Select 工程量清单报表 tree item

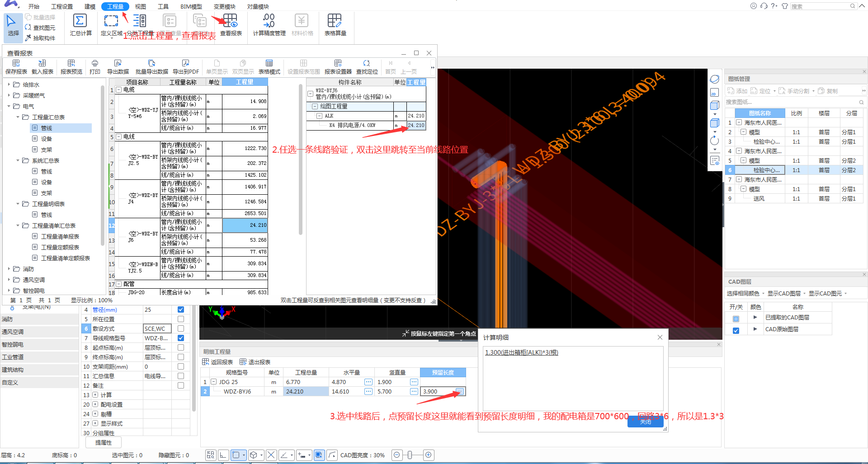pos(60,236)
